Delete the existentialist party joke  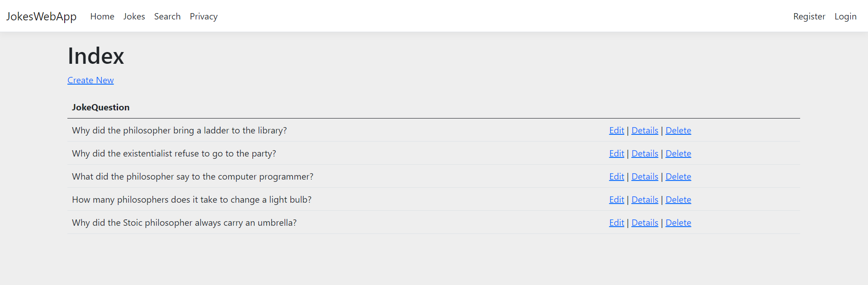click(678, 153)
